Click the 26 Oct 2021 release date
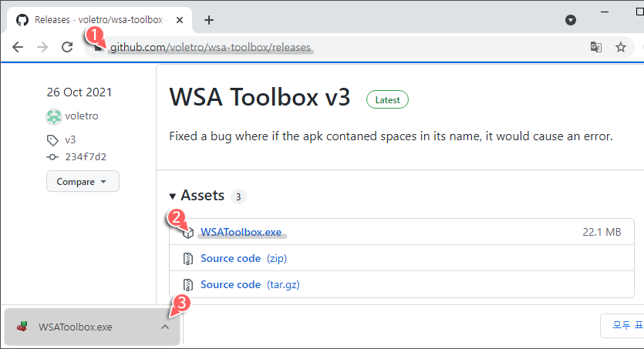 (x=79, y=92)
